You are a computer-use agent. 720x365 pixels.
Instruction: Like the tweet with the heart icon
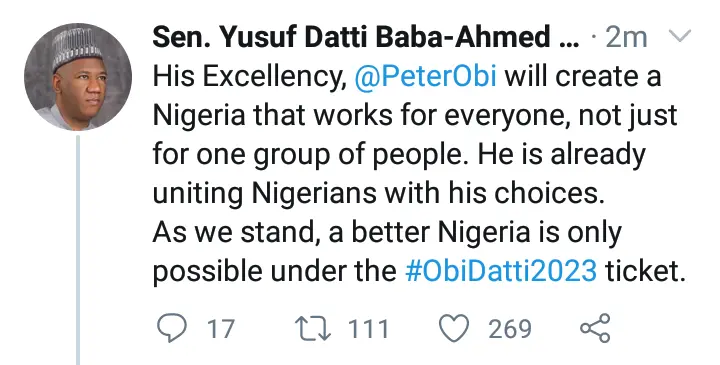point(454,328)
